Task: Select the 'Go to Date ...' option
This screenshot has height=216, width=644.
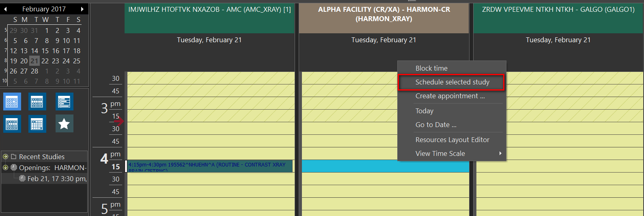Action: [x=435, y=125]
